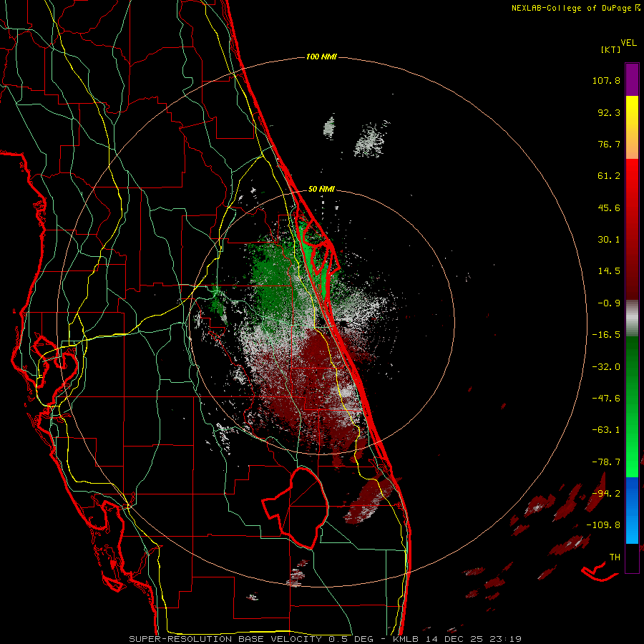The width and height of the screenshot is (644, 644).
Task: Click the 76.7 legend value
Action: coord(609,144)
